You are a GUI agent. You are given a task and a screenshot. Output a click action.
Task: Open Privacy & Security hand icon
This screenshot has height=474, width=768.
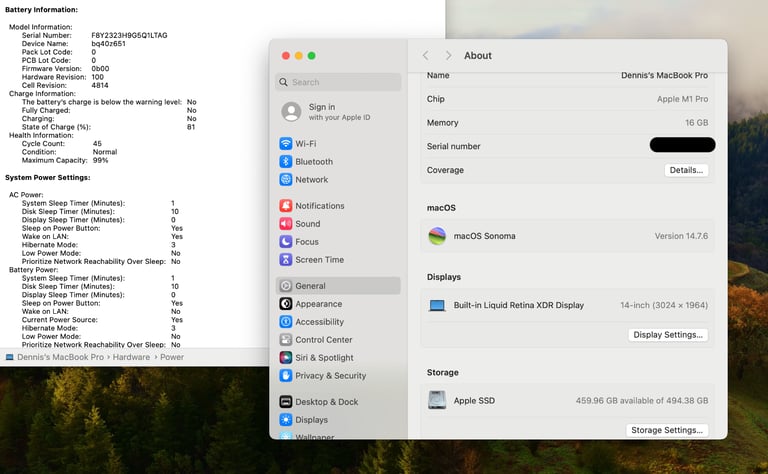286,376
